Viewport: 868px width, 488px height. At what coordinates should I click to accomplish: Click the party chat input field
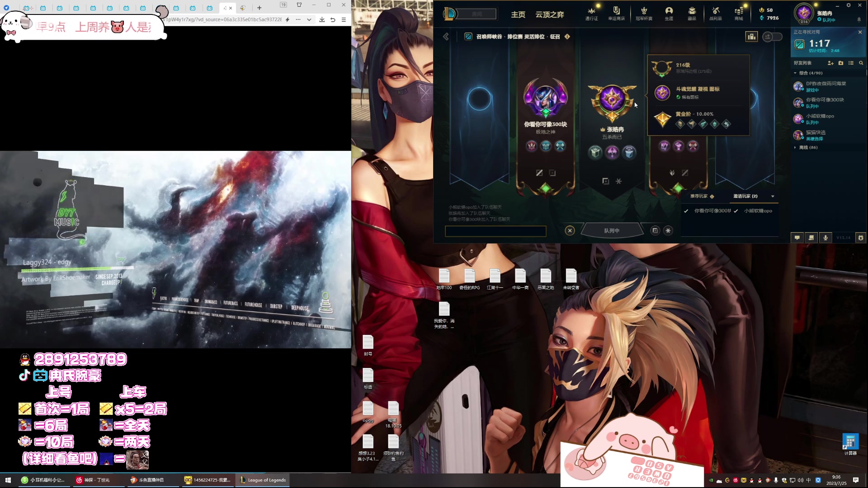point(495,231)
